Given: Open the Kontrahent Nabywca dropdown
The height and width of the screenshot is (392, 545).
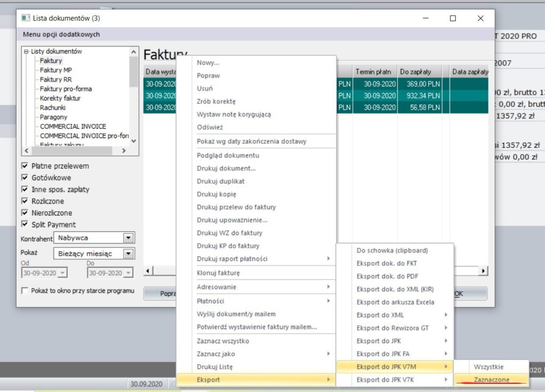Looking at the screenshot, I should tap(128, 238).
